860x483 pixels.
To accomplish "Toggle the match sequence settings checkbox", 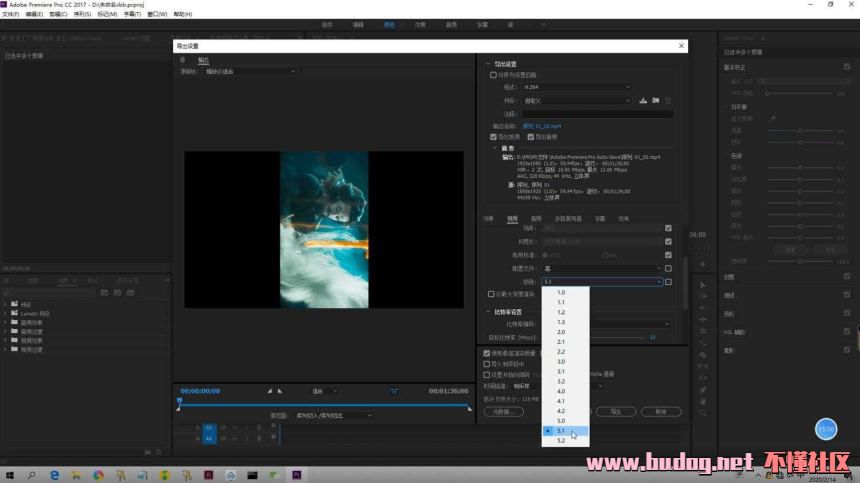I will point(493,75).
